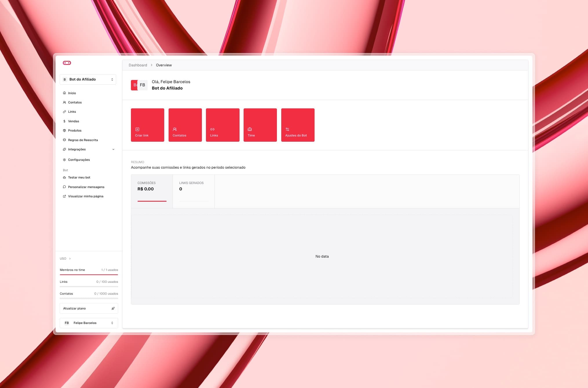This screenshot has height=388, width=588.
Task: Click the rocket icon on Atualizar plano
Action: click(113, 308)
